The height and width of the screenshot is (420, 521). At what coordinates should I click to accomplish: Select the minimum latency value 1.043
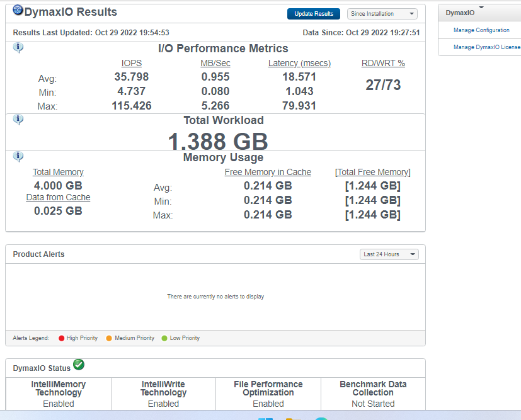(299, 91)
